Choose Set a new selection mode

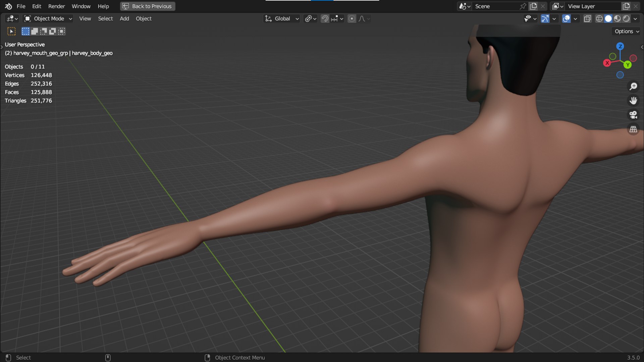pos(25,31)
